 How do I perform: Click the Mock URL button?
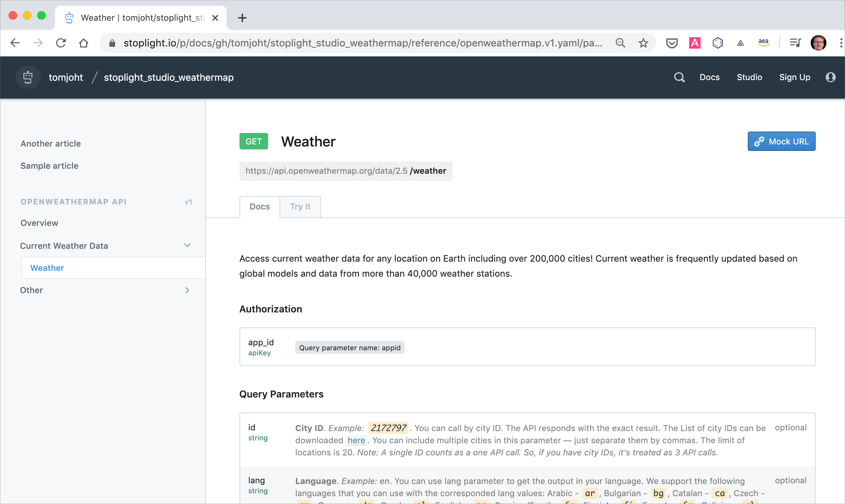(781, 141)
